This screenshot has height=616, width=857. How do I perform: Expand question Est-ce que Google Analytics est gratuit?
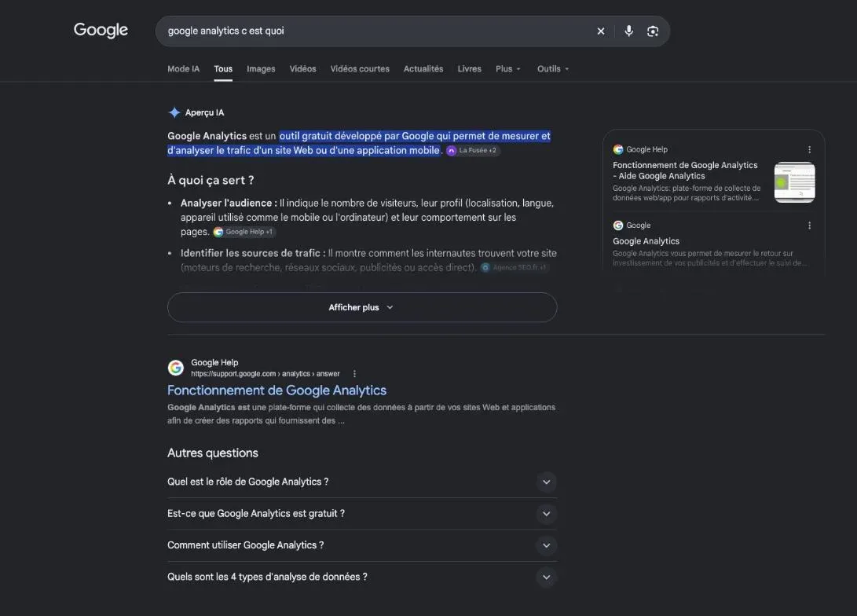pyautogui.click(x=362, y=513)
